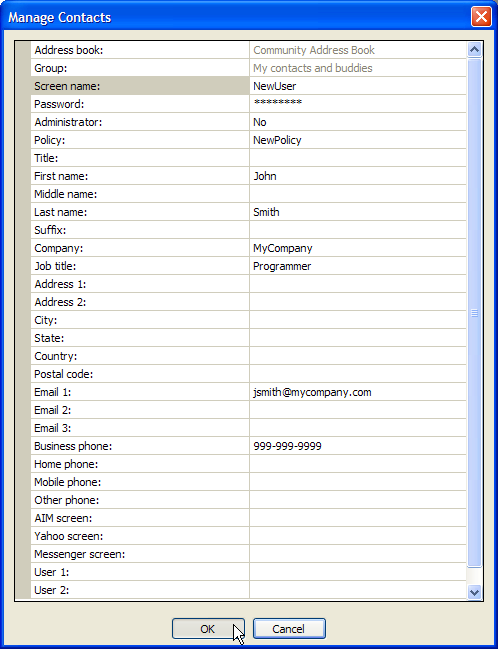498x649 pixels.
Task: Select the Administrator: label
Action: coord(140,122)
